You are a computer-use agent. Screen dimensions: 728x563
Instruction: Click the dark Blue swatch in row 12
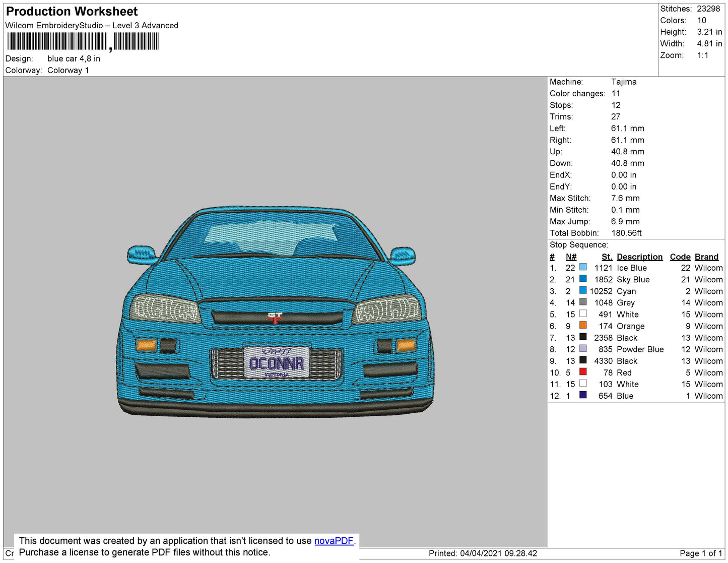[x=583, y=395]
